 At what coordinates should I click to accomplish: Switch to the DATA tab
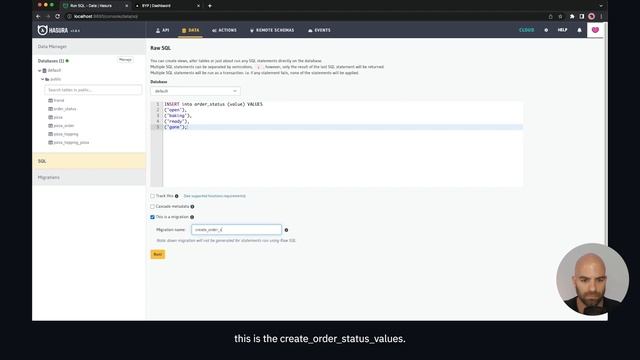pos(191,30)
